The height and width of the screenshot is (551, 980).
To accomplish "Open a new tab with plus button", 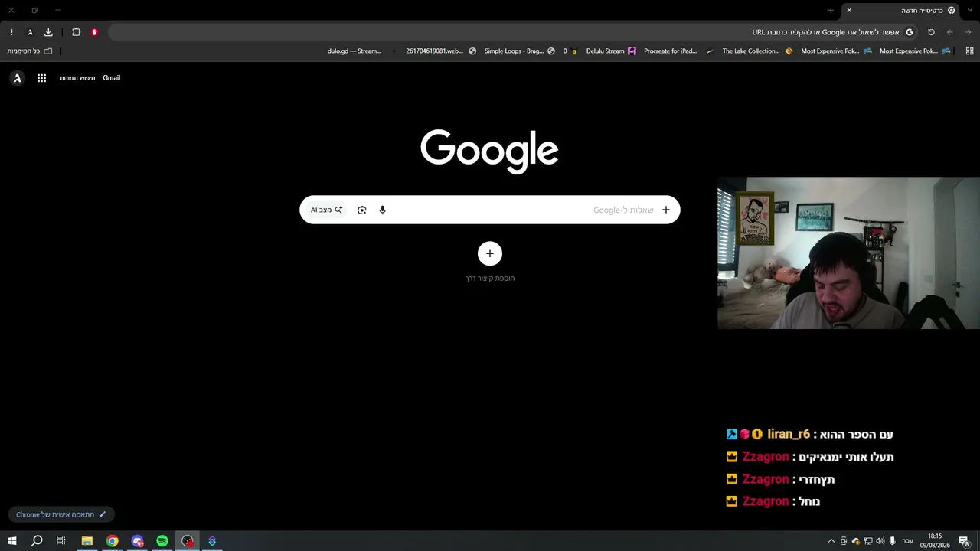I will click(x=831, y=10).
